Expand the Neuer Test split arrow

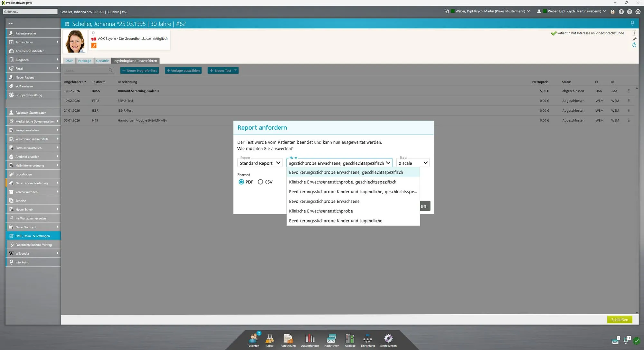click(236, 71)
